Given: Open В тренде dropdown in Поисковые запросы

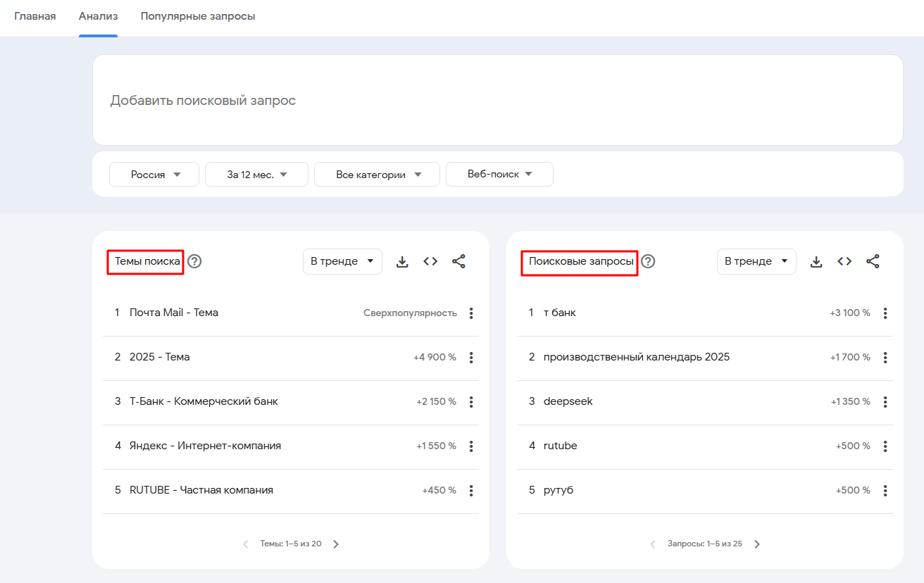Looking at the screenshot, I should click(756, 261).
